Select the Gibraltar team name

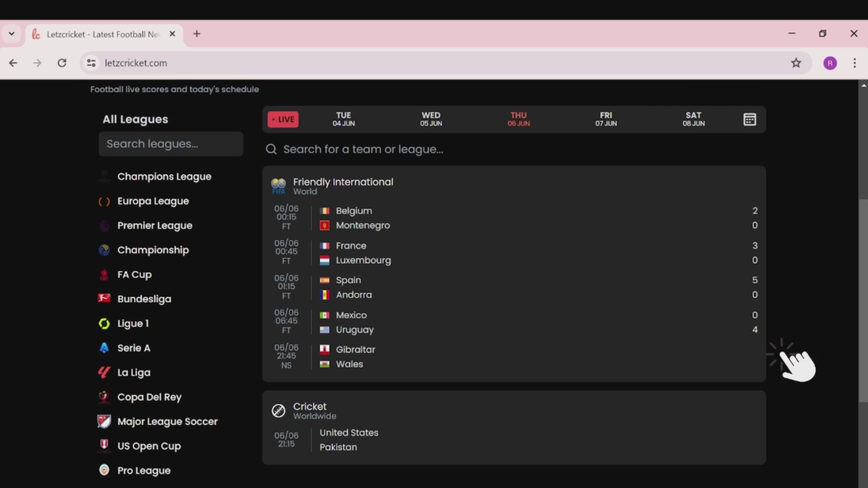[x=355, y=349]
